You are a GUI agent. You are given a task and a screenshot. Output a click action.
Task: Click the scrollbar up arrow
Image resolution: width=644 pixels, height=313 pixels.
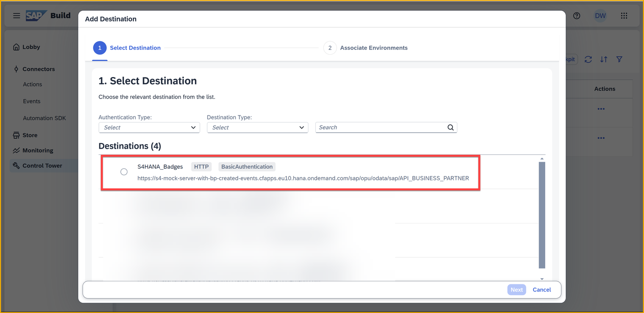(x=542, y=159)
